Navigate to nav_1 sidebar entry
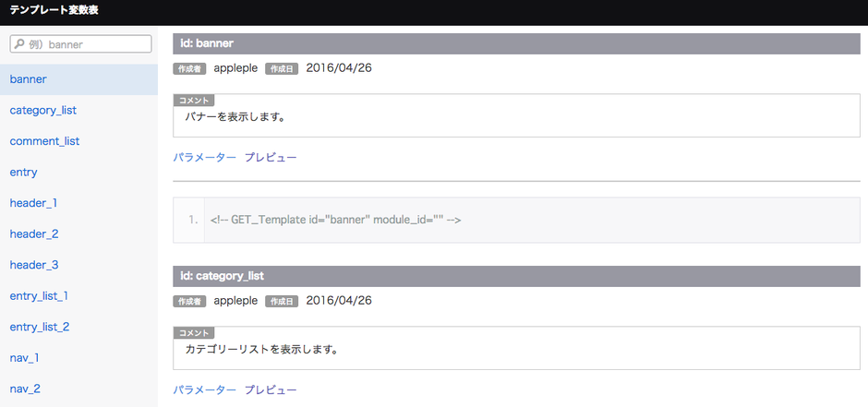 (x=24, y=357)
